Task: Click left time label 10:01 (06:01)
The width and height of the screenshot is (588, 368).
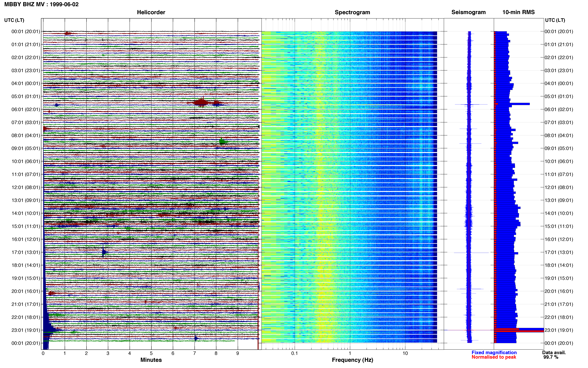Action: (x=26, y=161)
